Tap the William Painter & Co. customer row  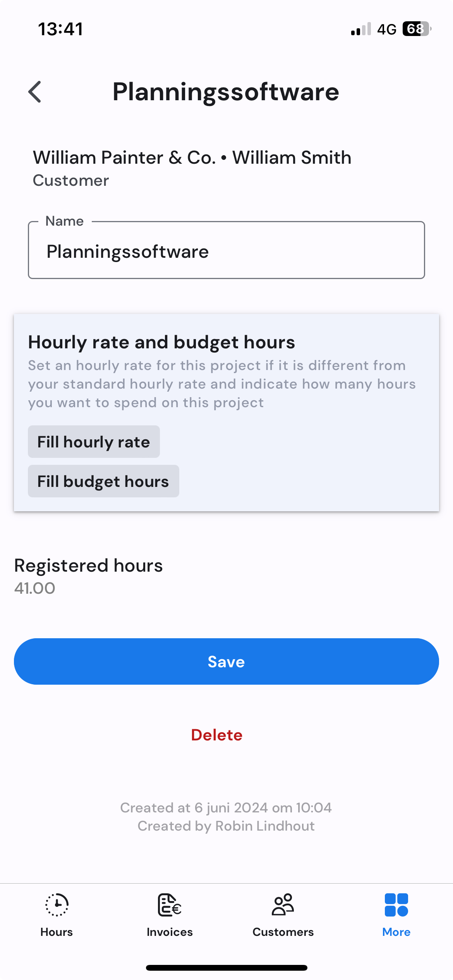(x=192, y=168)
